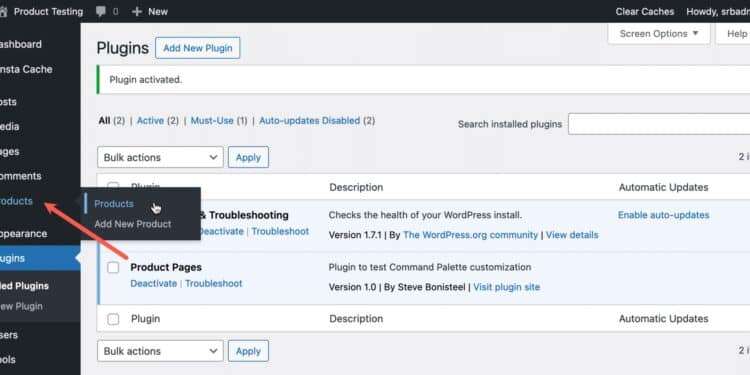750x375 pixels.
Task: Filter plugins by Must-Use
Action: coord(212,121)
